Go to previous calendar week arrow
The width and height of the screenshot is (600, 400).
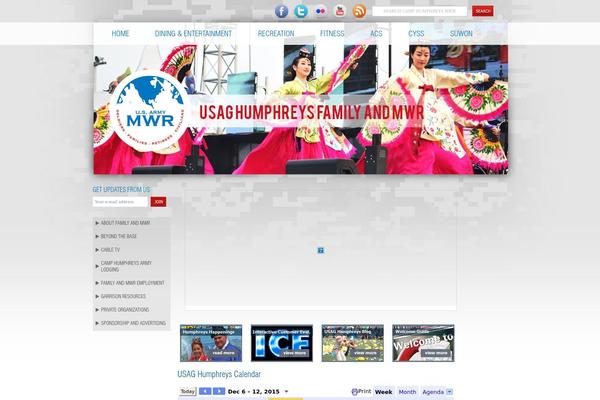tap(205, 391)
